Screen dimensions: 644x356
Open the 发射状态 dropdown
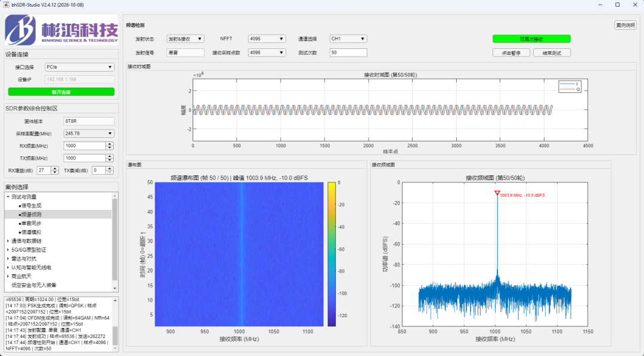pos(185,39)
